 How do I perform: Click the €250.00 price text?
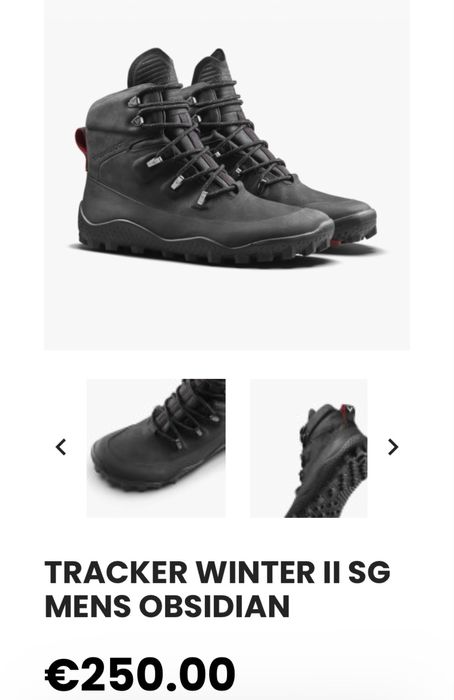click(140, 674)
